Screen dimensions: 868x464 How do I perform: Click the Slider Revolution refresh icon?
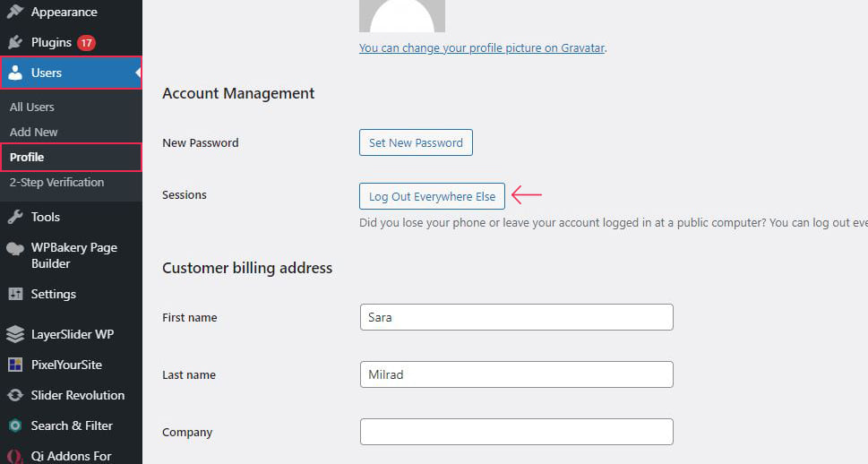point(15,395)
